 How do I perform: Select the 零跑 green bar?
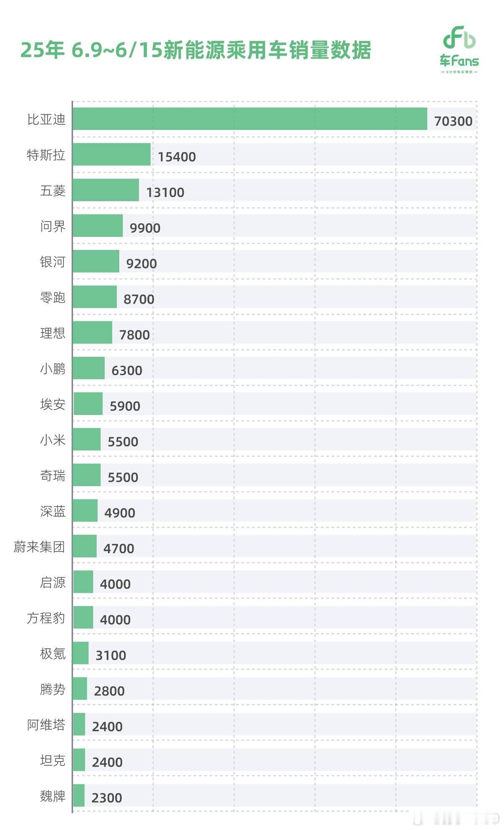point(94,297)
